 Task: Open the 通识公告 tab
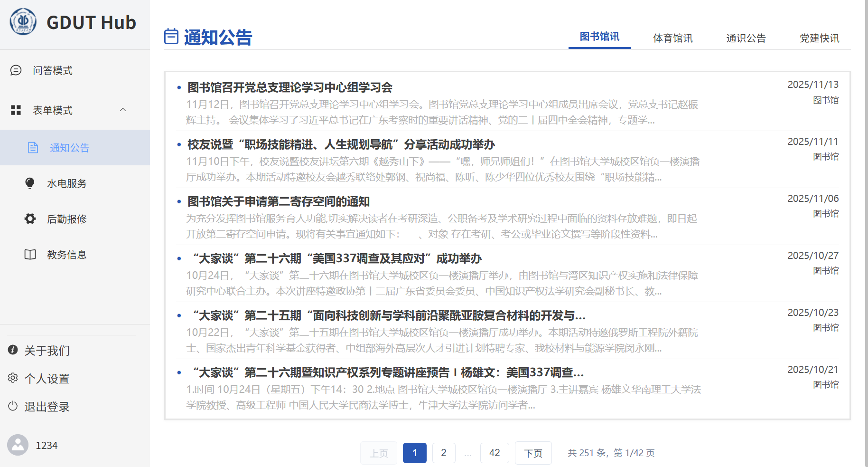pos(746,38)
